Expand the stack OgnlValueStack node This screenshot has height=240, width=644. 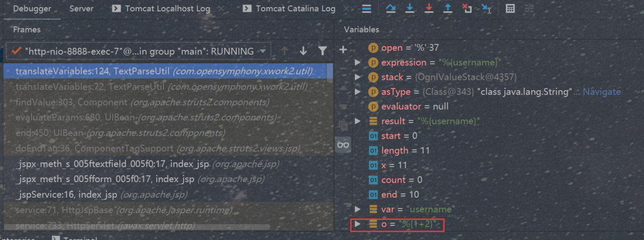357,77
